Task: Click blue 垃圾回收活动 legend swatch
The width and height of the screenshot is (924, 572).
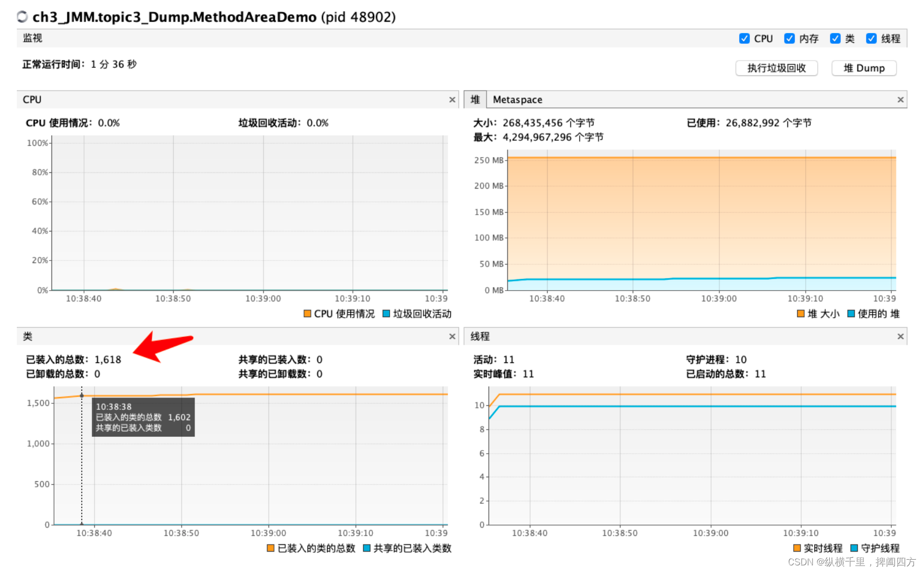Action: 386,314
